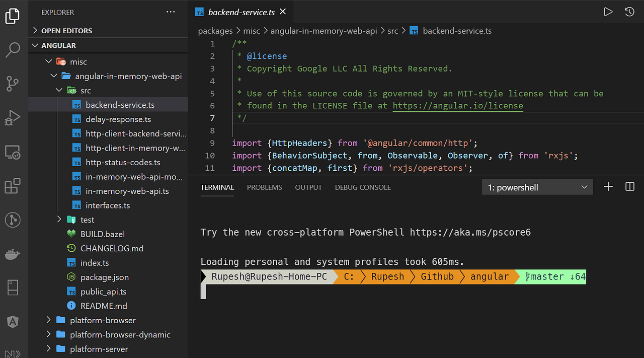Click the TypeScript icon in breadcrumb file

[x=414, y=31]
